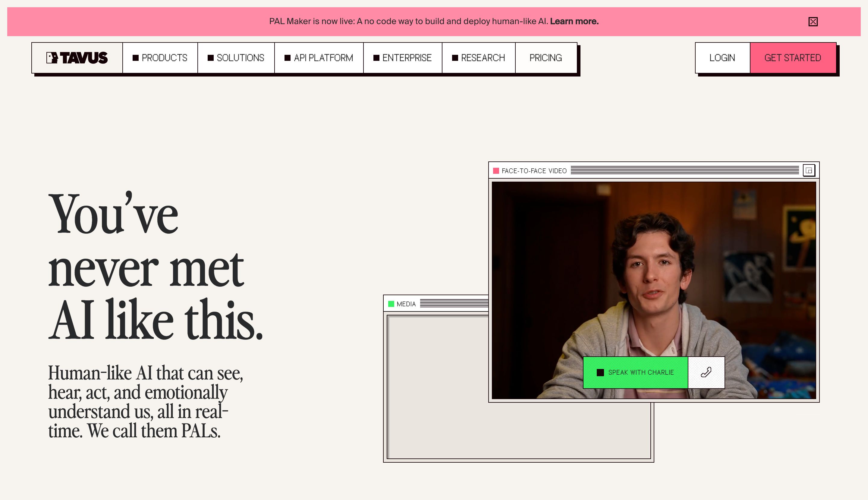Expand the Enterprise menu

click(403, 58)
